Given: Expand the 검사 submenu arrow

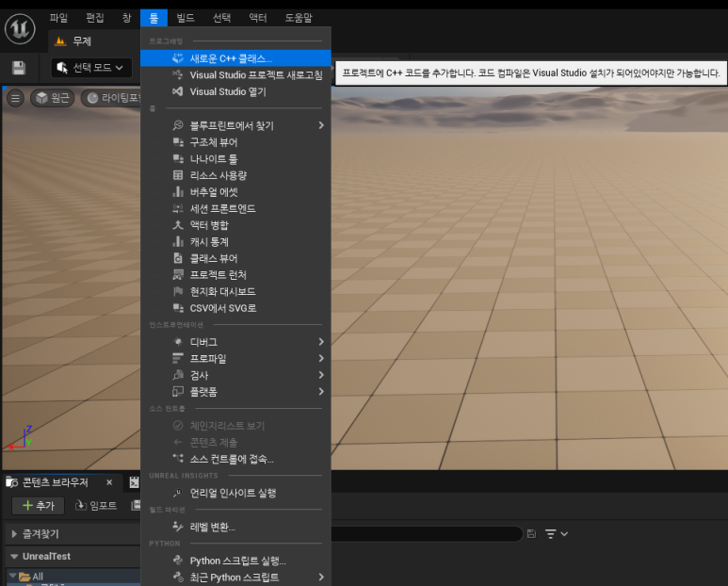Looking at the screenshot, I should 321,375.
